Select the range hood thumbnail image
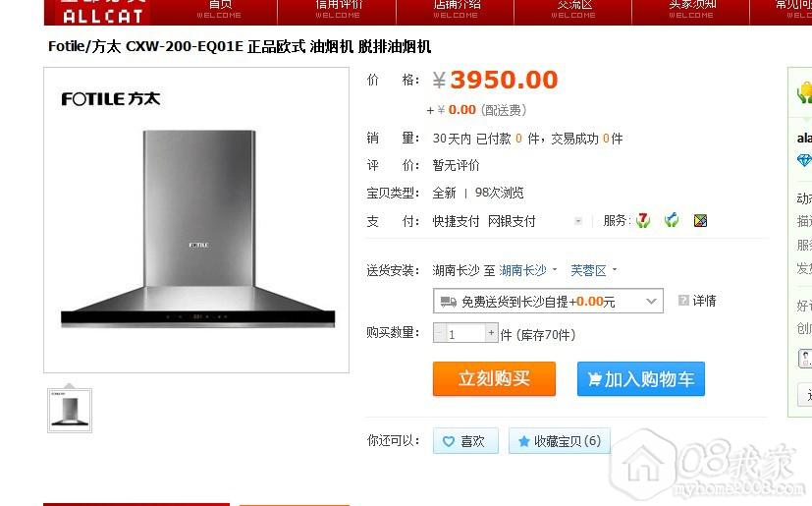Viewport: 812px width, 506px height. [x=70, y=410]
